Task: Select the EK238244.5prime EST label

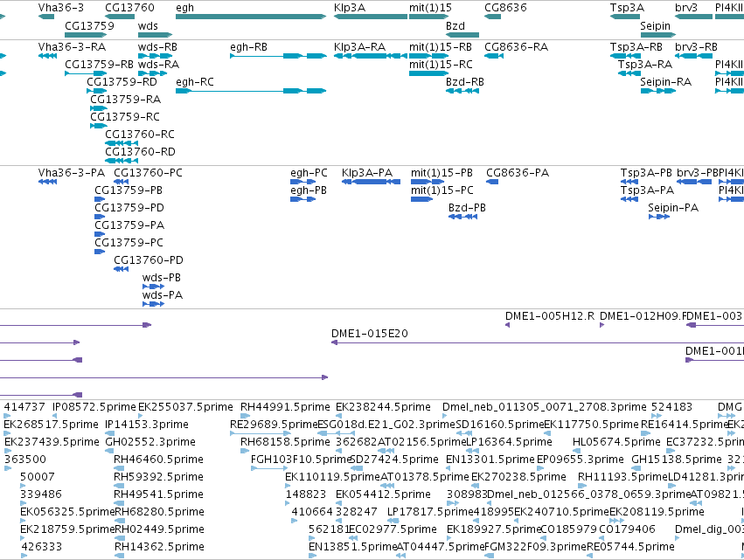Action: coord(384,407)
